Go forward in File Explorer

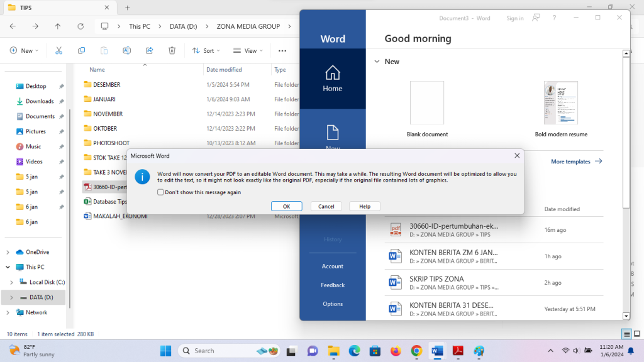coord(35,26)
